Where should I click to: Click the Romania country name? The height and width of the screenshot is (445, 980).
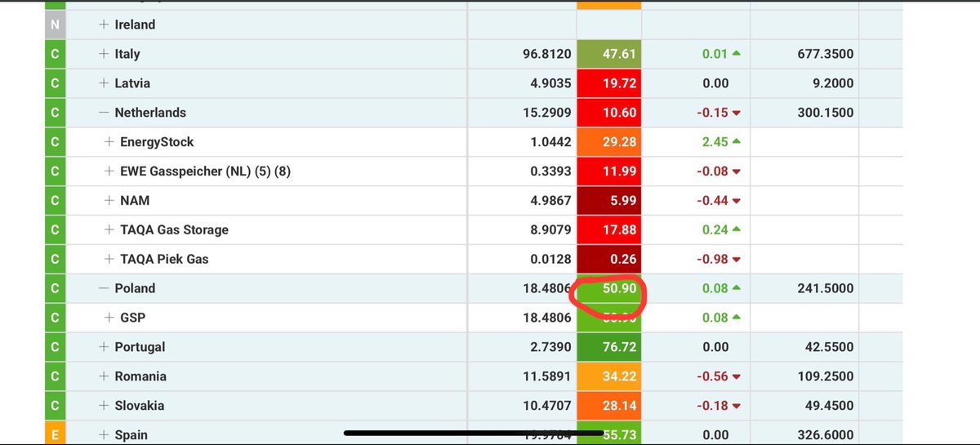pyautogui.click(x=140, y=376)
